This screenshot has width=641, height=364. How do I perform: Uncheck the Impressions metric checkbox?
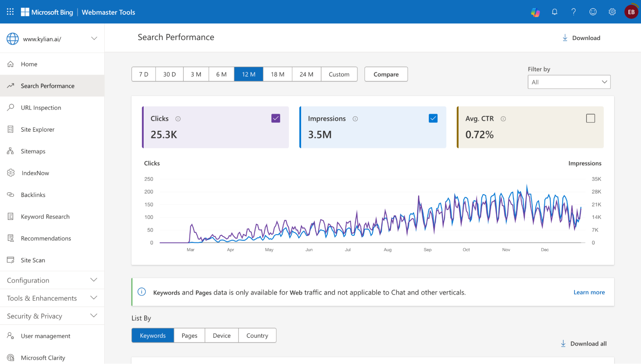tap(433, 118)
